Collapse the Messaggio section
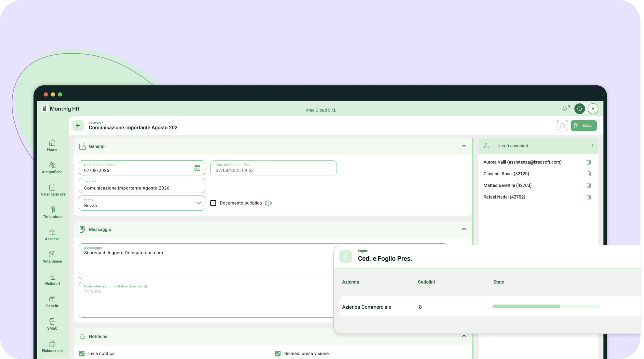 tap(464, 229)
